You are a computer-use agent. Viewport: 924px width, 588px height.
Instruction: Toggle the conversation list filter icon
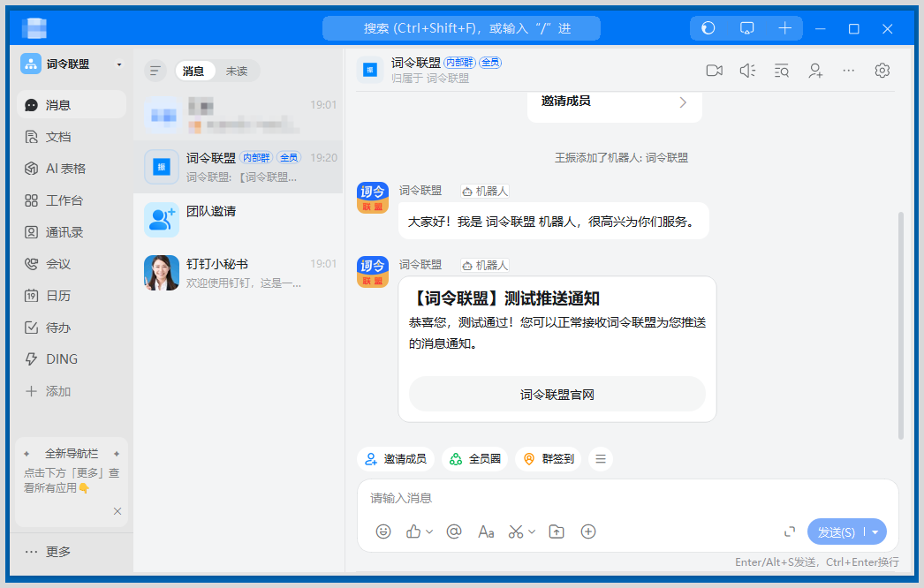coord(155,71)
